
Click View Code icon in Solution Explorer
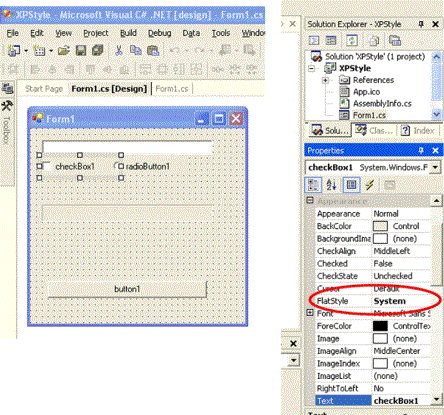pyautogui.click(x=314, y=41)
